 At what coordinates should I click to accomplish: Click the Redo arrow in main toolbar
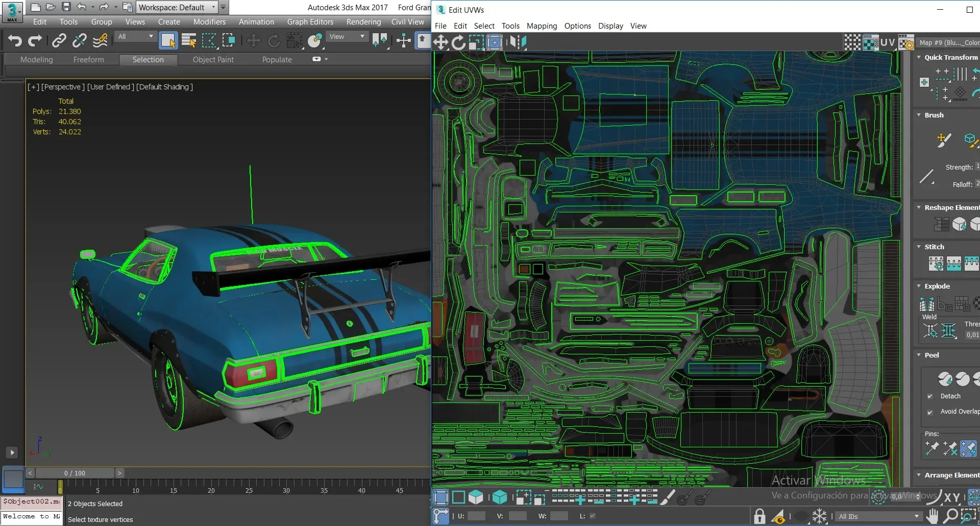(35, 40)
